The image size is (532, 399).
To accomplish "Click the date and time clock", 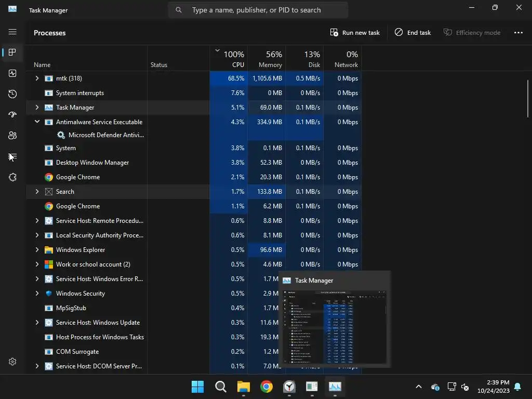I will pyautogui.click(x=494, y=387).
